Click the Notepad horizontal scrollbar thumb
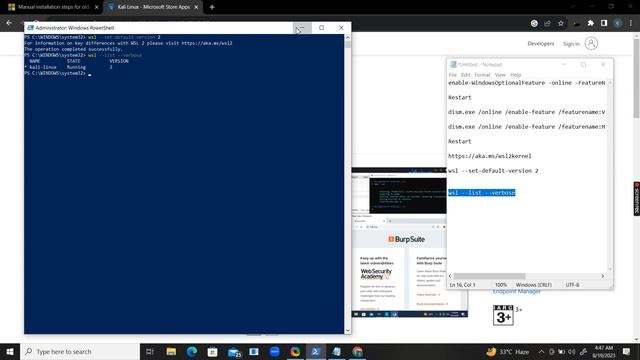640x360 pixels. tap(489, 276)
